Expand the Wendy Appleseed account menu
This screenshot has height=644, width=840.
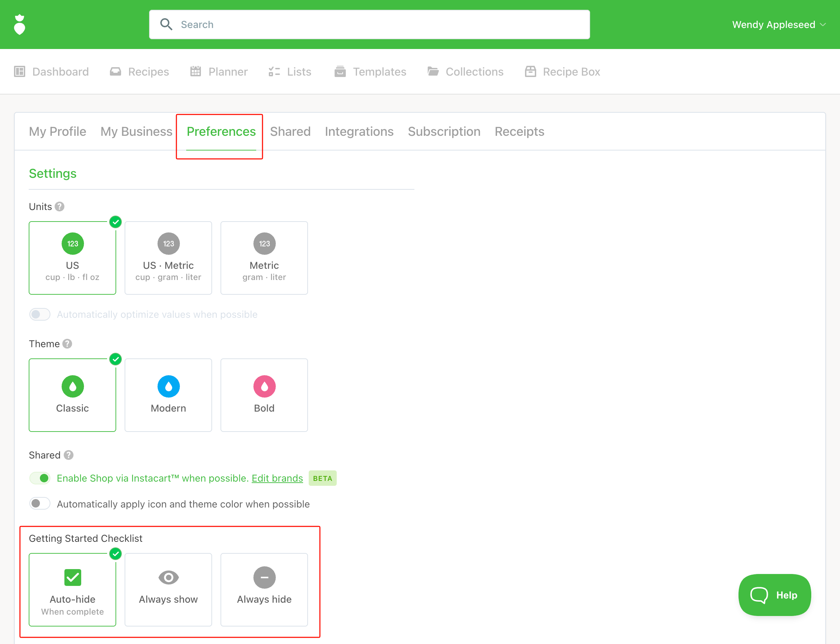tap(778, 24)
